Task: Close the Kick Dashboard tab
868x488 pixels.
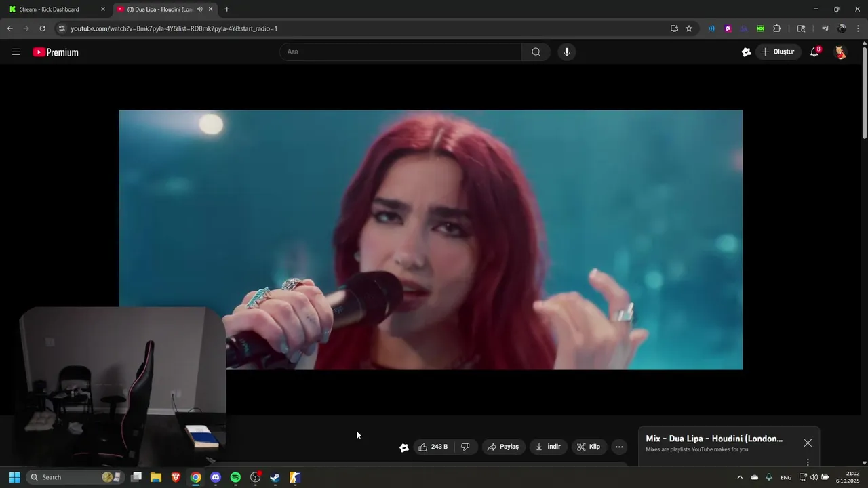Action: point(103,9)
